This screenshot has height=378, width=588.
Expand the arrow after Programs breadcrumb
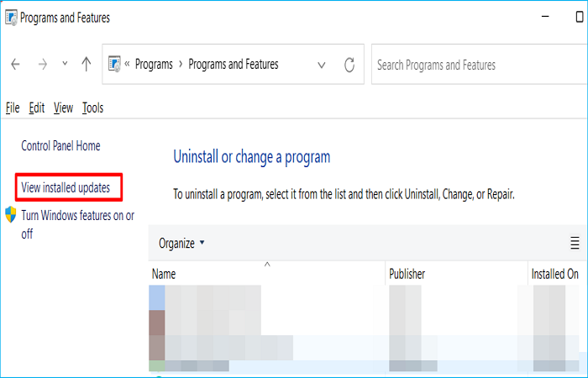tap(181, 65)
